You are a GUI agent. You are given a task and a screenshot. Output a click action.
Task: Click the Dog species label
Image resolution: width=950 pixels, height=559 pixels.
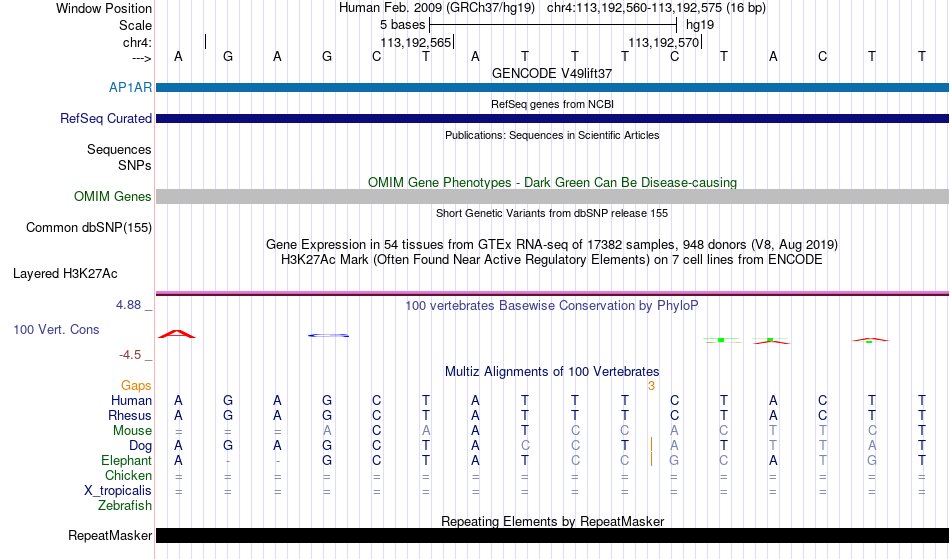(x=141, y=446)
